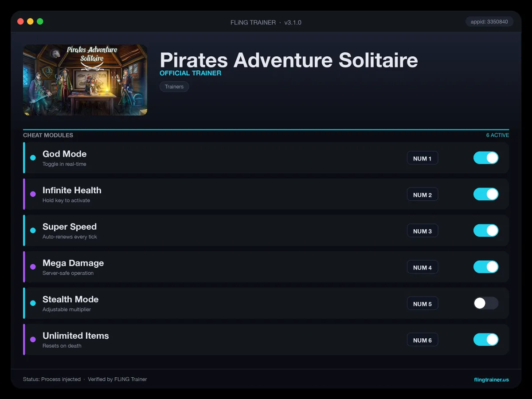Click the Unlimited Items purple dot
The width and height of the screenshot is (532, 399).
point(33,340)
